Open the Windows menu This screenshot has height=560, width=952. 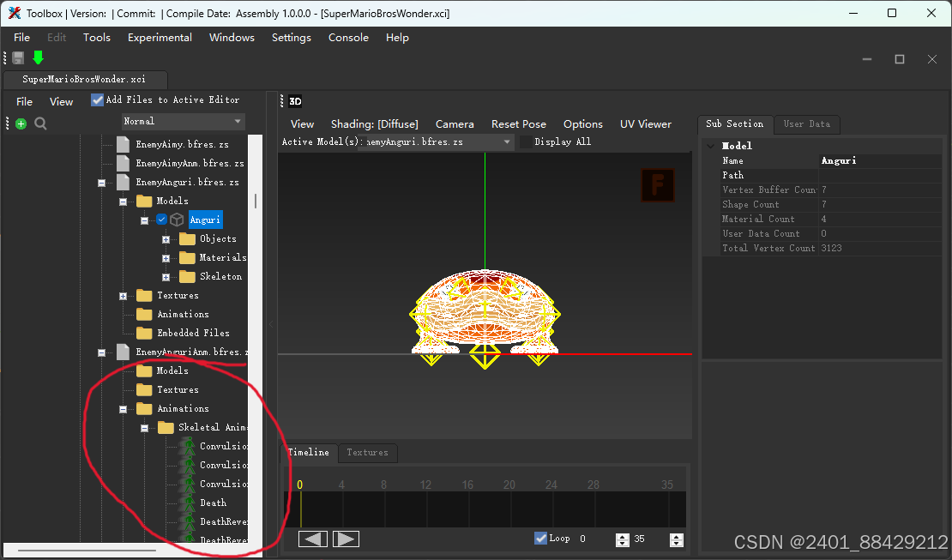tap(232, 38)
